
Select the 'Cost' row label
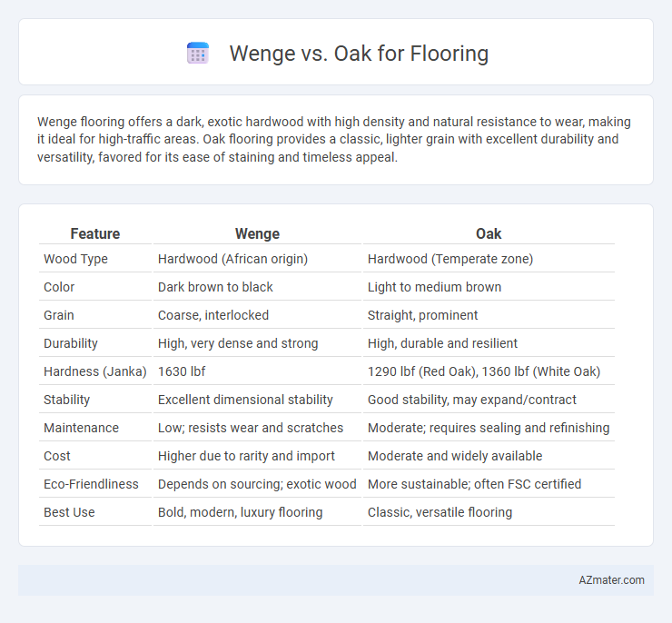click(57, 456)
